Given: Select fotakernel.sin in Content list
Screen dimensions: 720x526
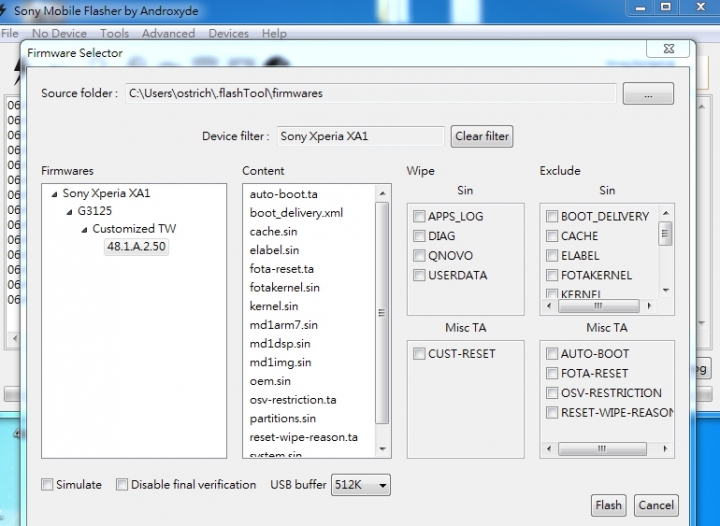Looking at the screenshot, I should [284, 288].
